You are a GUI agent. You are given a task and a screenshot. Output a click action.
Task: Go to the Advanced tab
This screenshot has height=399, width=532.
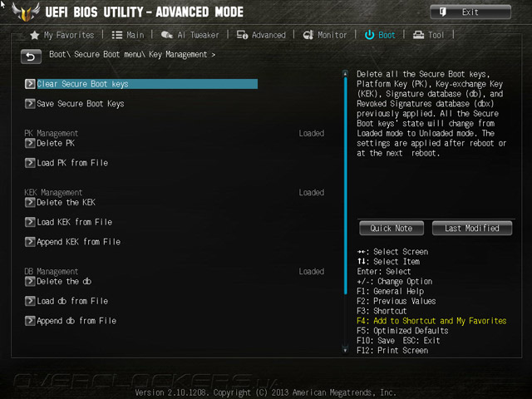[261, 35]
